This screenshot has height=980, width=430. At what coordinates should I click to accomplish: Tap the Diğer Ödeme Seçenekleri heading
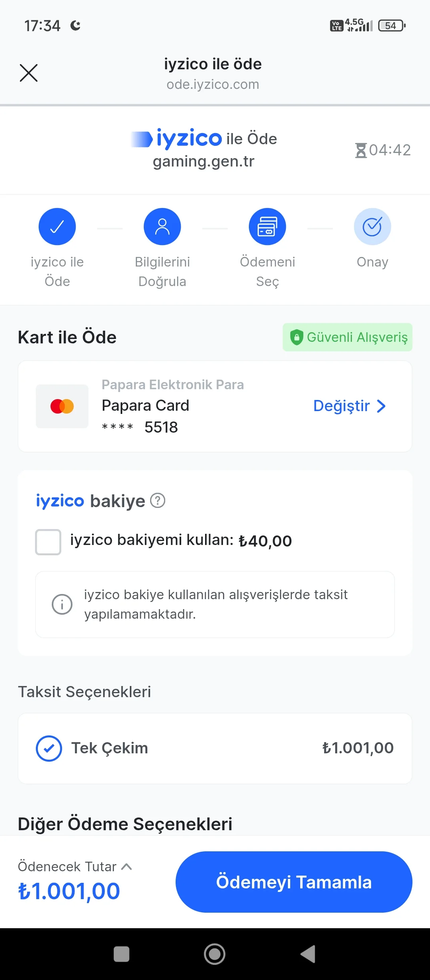pos(125,824)
